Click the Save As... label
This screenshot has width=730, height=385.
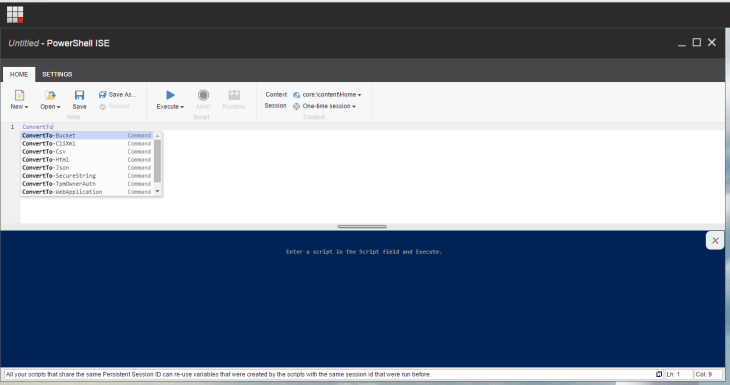(122, 95)
